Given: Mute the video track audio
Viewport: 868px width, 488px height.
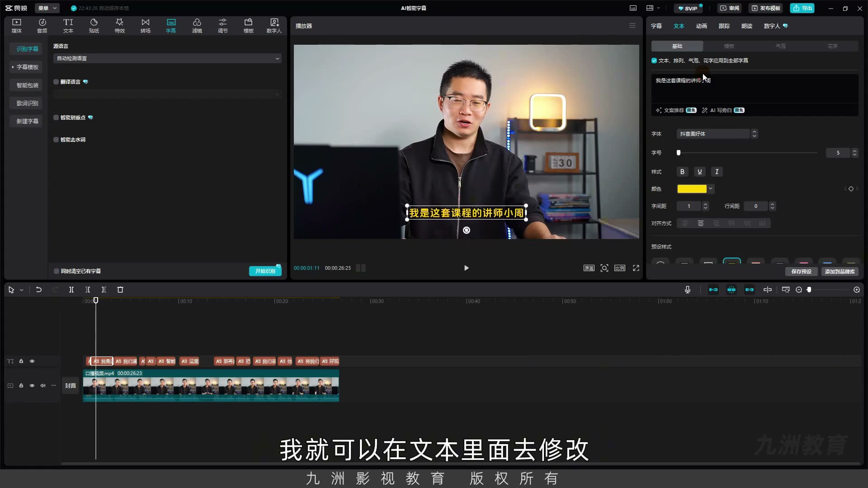Looking at the screenshot, I should [43, 385].
